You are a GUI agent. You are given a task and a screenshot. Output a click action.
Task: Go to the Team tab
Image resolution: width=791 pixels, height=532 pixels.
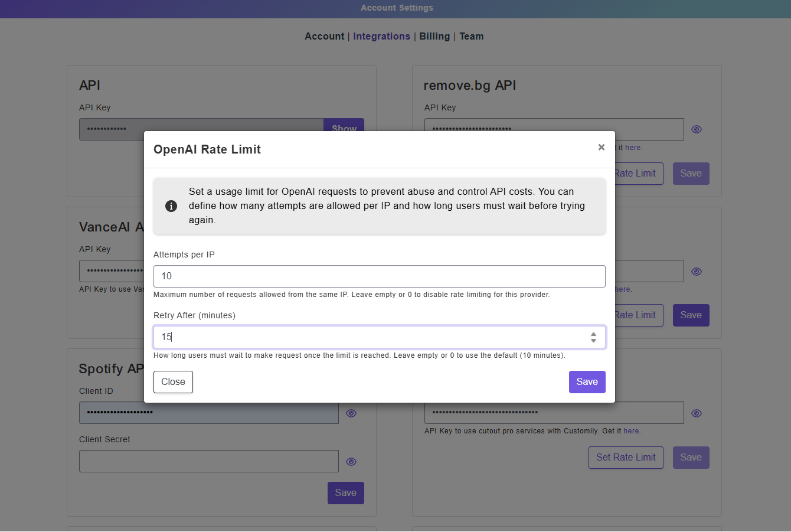tap(471, 36)
